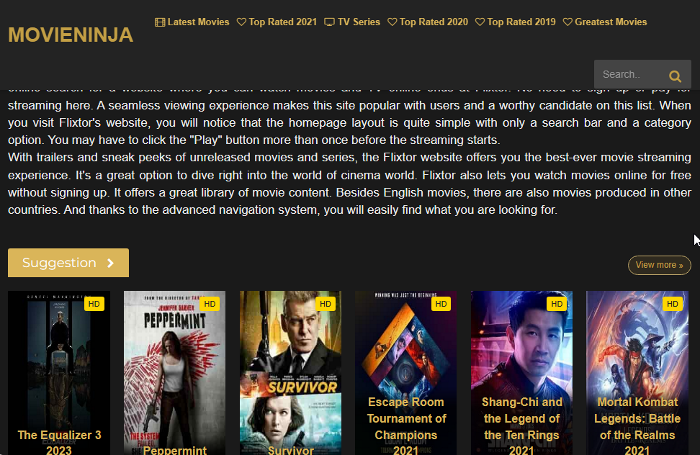Open the Latest Movies menu item

coord(192,22)
